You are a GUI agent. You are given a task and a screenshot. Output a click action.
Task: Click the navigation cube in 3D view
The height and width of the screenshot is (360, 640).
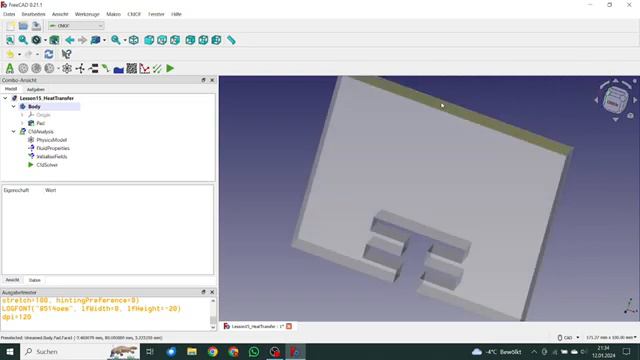tap(615, 100)
